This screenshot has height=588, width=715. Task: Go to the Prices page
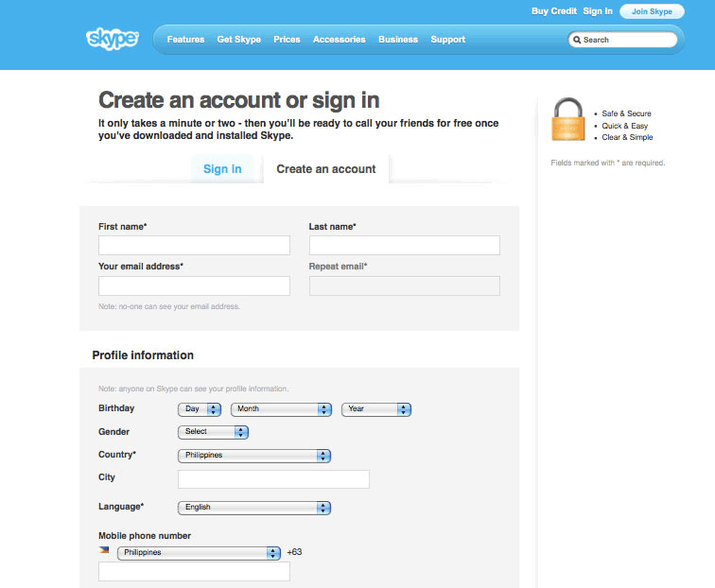(287, 40)
